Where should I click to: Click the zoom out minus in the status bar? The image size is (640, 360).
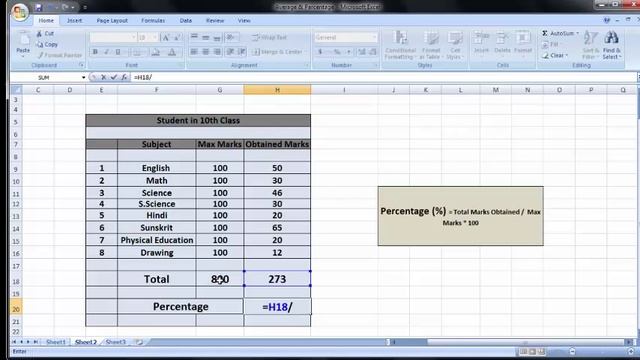[x=572, y=351]
